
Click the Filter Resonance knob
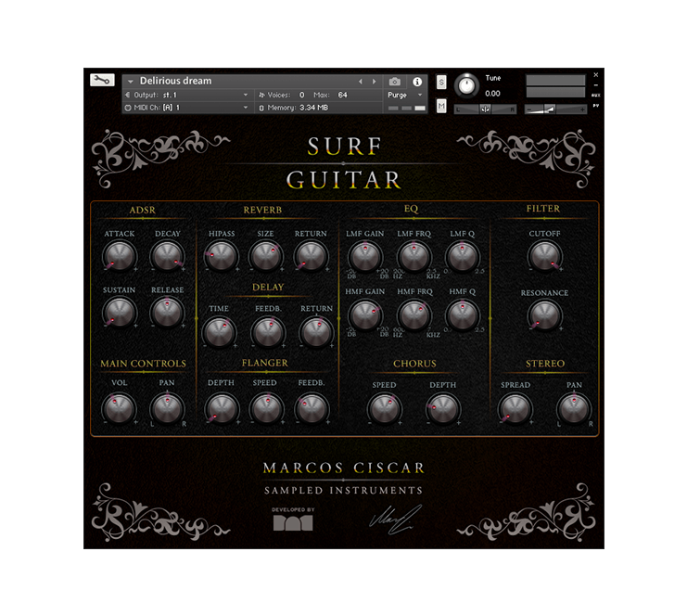[x=544, y=315]
